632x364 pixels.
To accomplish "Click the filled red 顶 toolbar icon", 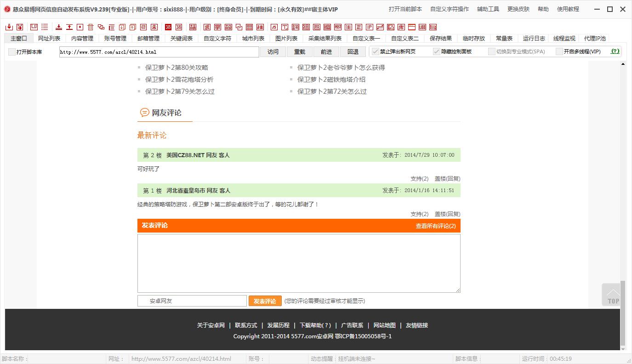I will (168, 27).
